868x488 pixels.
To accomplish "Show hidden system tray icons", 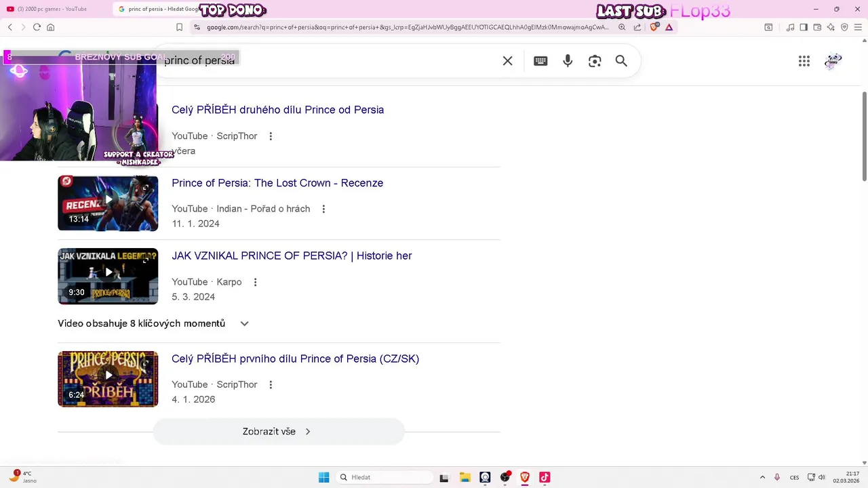I will 762,477.
